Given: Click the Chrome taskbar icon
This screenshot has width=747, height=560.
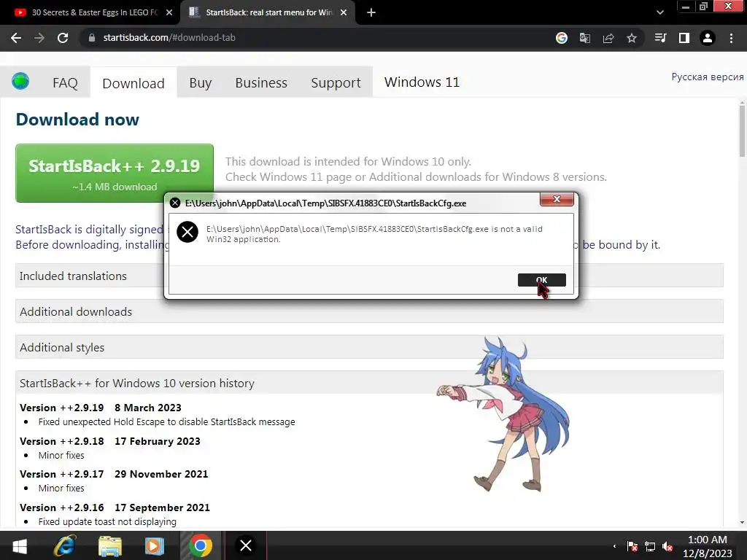Looking at the screenshot, I should [200, 545].
